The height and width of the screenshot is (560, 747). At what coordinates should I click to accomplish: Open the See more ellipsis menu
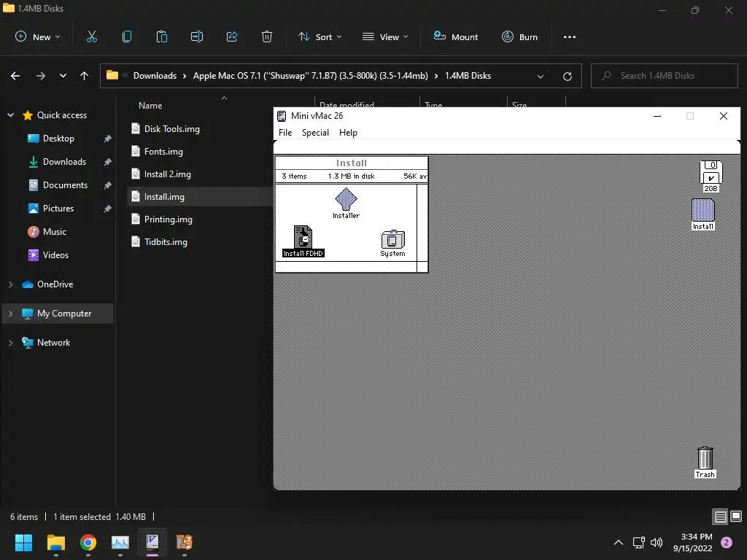point(569,36)
